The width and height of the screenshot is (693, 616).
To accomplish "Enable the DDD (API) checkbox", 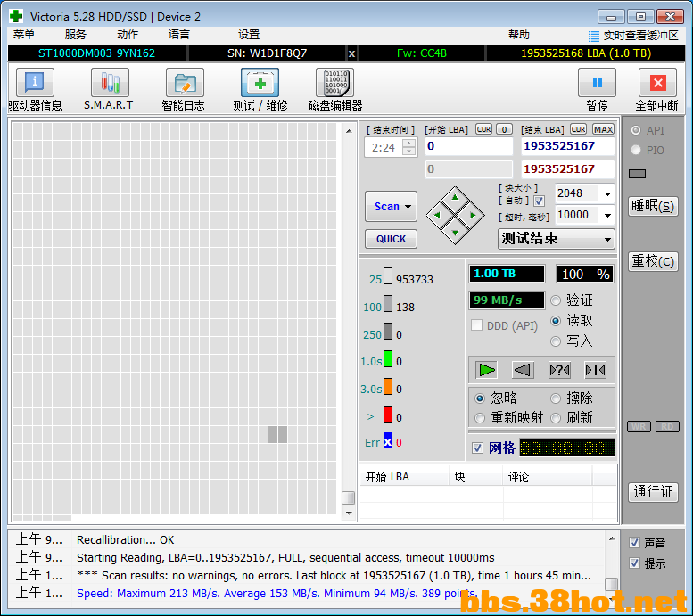I will (x=477, y=325).
